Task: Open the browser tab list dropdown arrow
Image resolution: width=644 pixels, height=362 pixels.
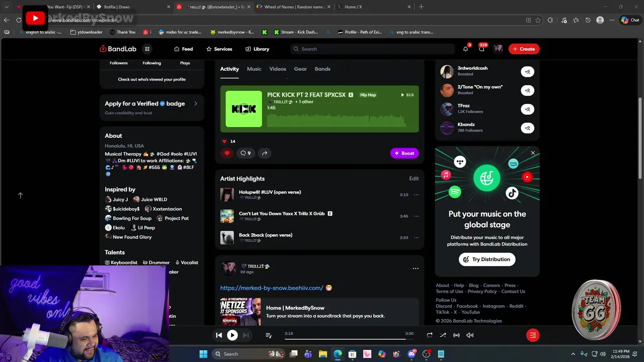Action: pos(7,7)
